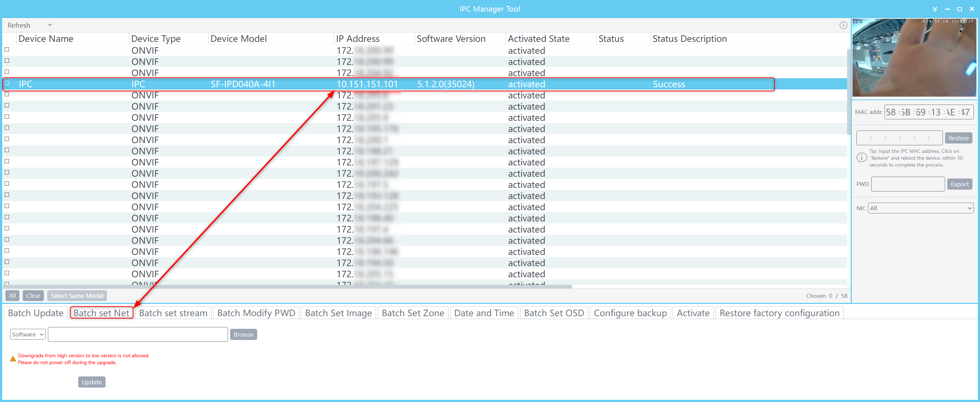Click the warning triangle beside the downgrade notice
Image resolution: width=980 pixels, height=402 pixels.
13,359
